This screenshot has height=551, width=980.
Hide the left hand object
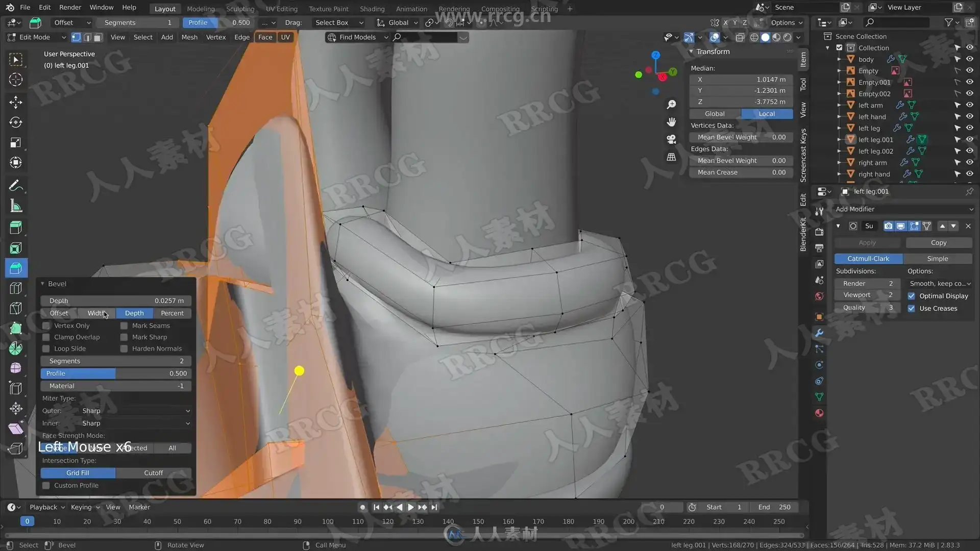(969, 117)
